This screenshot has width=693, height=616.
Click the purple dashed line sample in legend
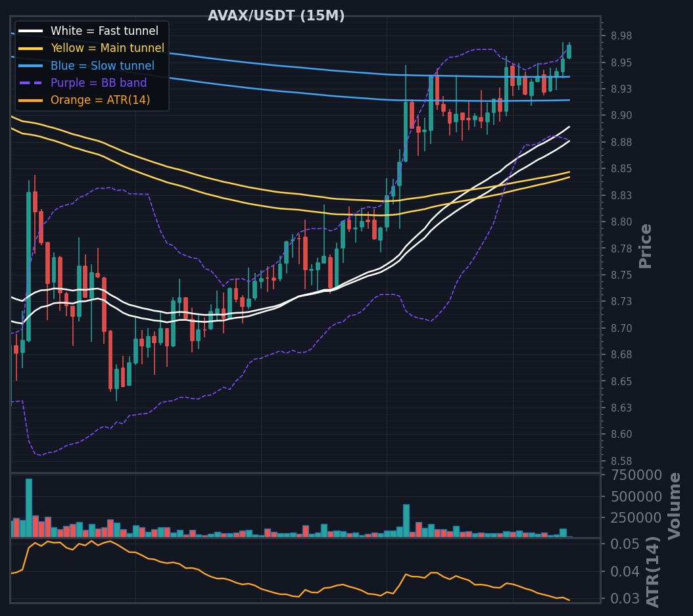tap(30, 83)
